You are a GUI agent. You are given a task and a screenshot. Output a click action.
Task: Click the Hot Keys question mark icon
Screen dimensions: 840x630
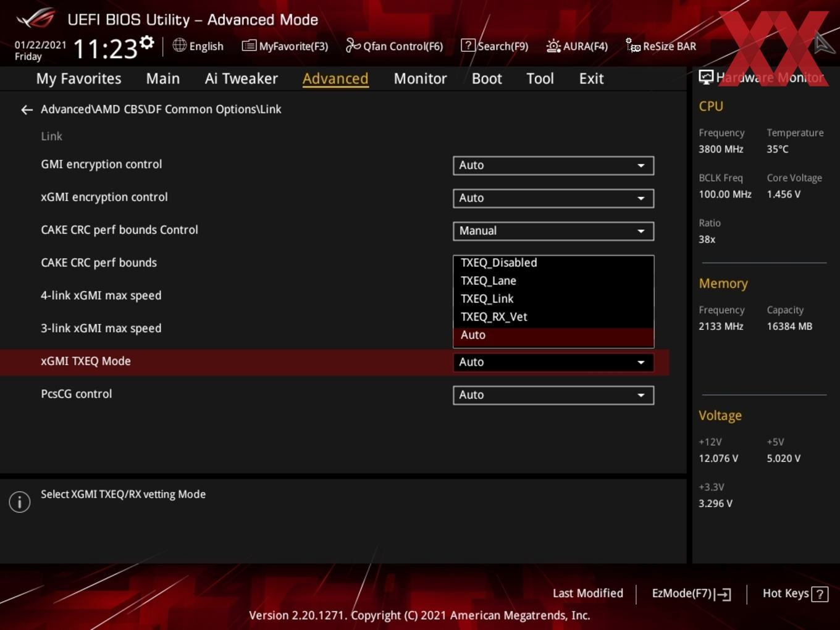coord(820,594)
